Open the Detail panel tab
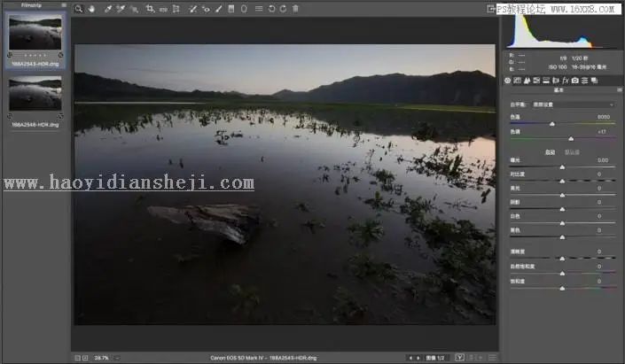 (527, 81)
